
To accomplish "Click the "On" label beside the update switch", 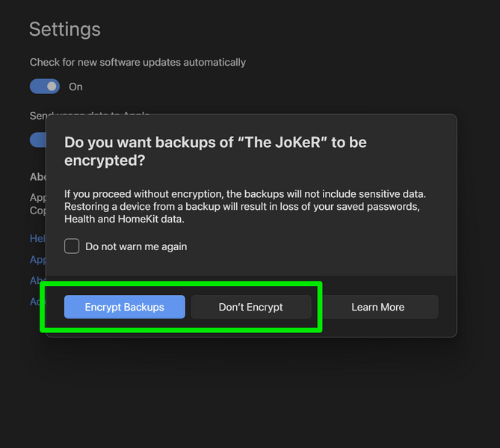I will (75, 87).
